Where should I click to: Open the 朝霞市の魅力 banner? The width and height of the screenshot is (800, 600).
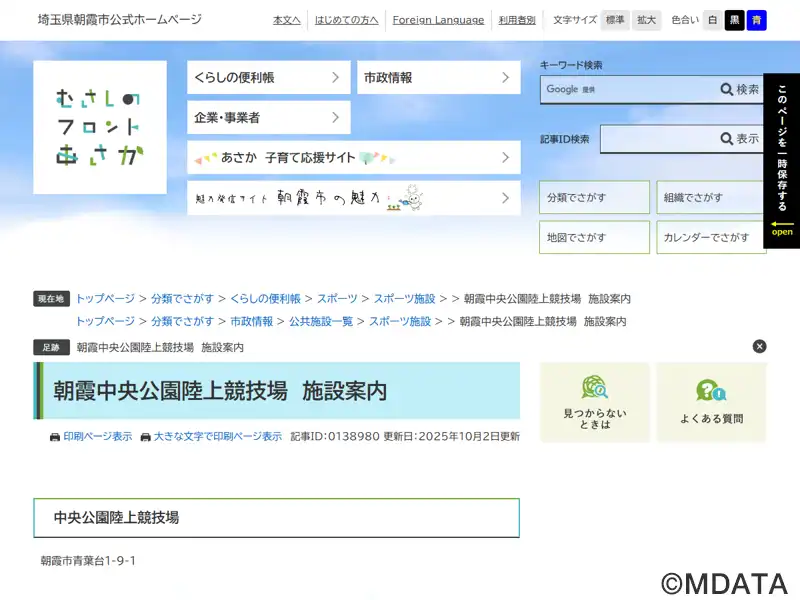click(353, 198)
